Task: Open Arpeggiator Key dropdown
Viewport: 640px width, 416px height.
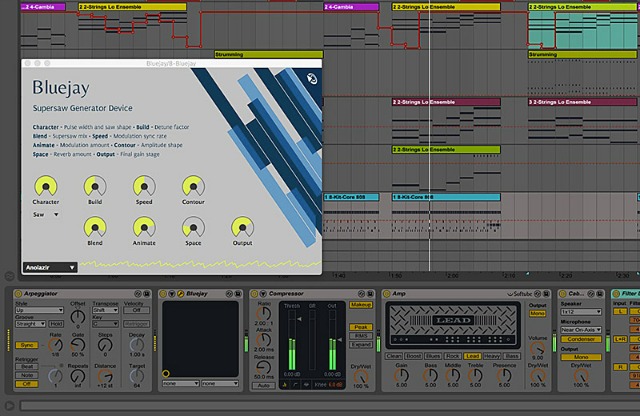Action: (x=105, y=324)
